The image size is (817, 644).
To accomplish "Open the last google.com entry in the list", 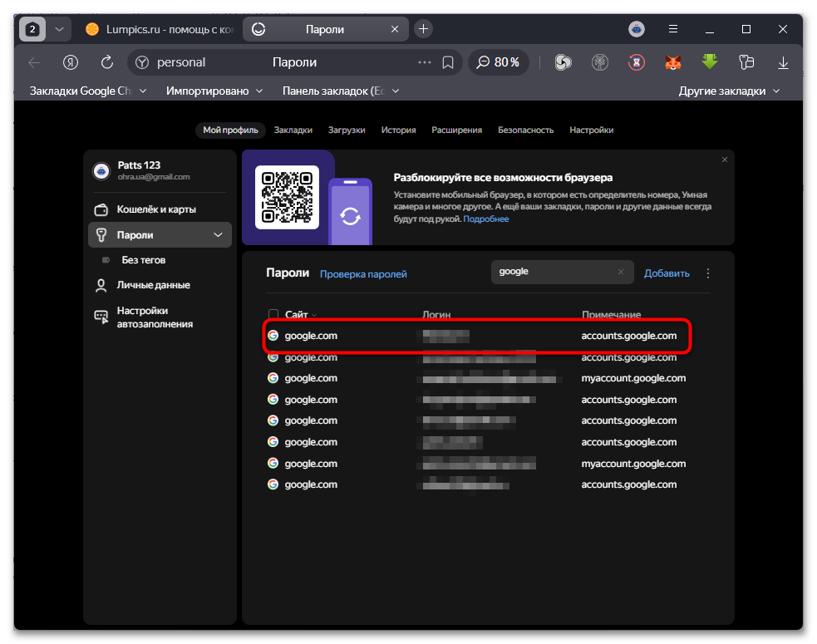I will (x=477, y=484).
